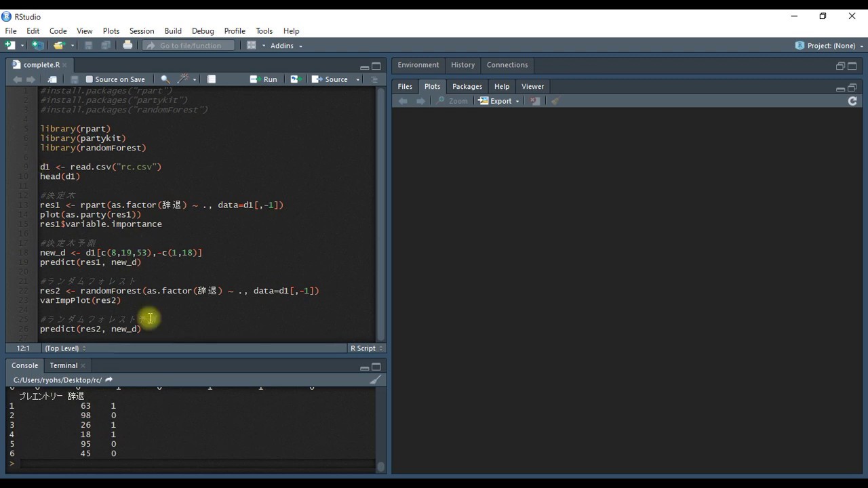Click the workspace panes grid icon
This screenshot has width=868, height=488.
click(252, 45)
